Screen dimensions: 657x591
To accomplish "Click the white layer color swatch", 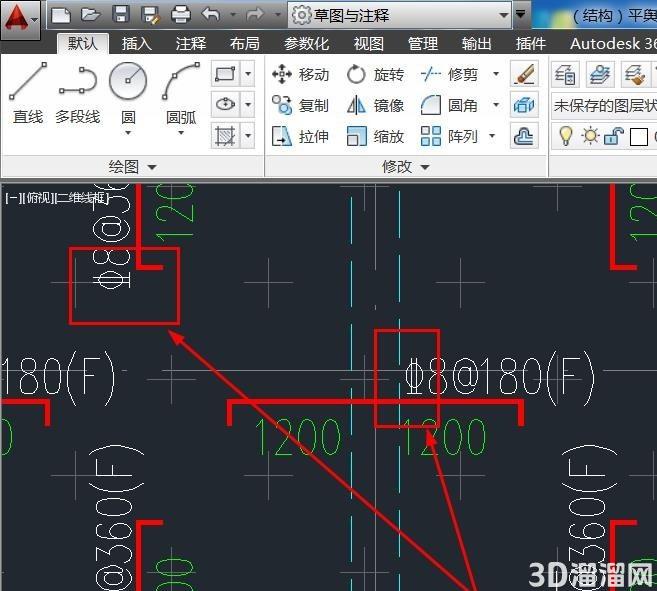I will (x=639, y=137).
